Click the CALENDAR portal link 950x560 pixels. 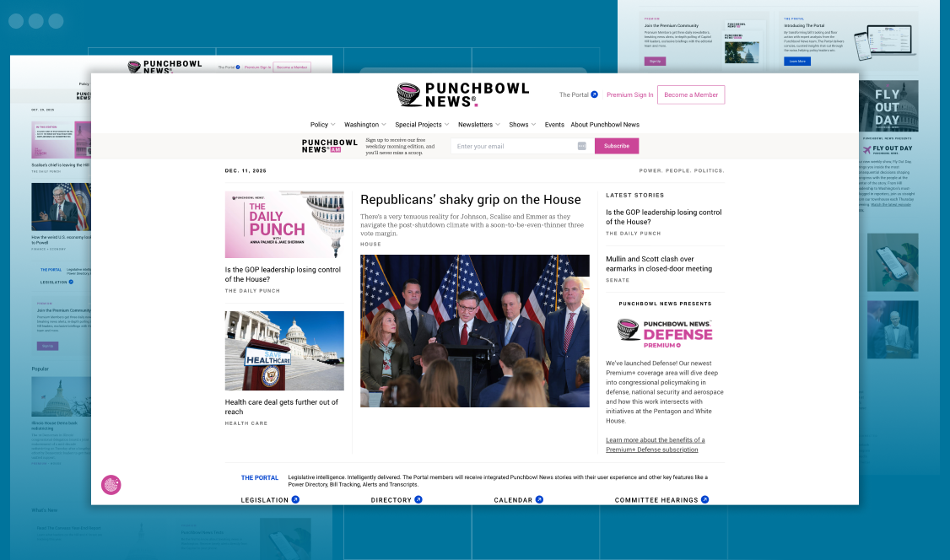coord(513,500)
